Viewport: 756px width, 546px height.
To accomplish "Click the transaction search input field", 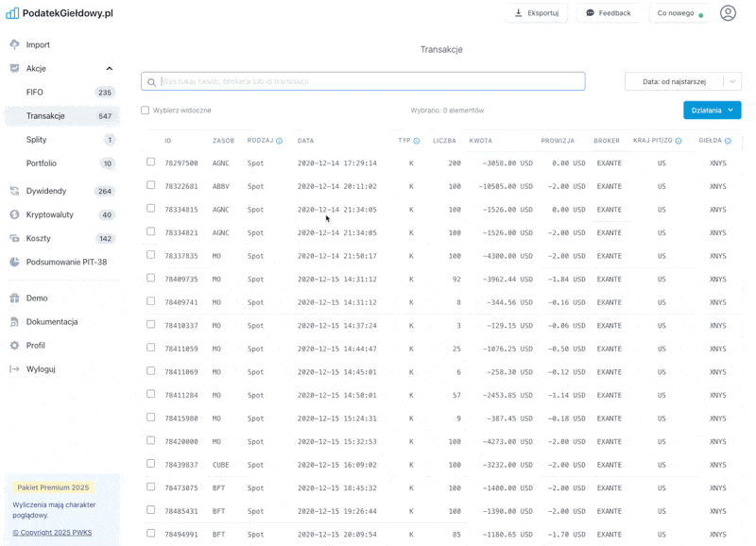I will (369, 82).
